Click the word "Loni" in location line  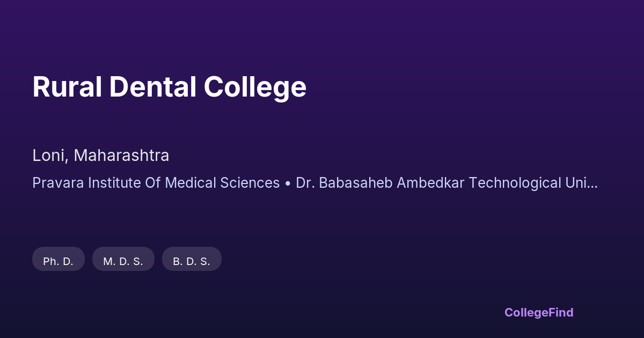coord(49,156)
